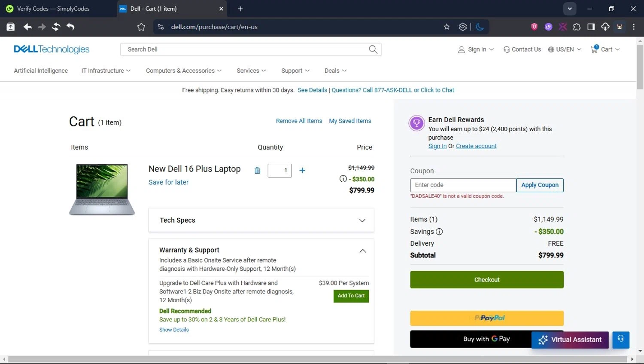Screen dimensions: 644x364
Task: Expand the Services menu
Action: (x=251, y=70)
